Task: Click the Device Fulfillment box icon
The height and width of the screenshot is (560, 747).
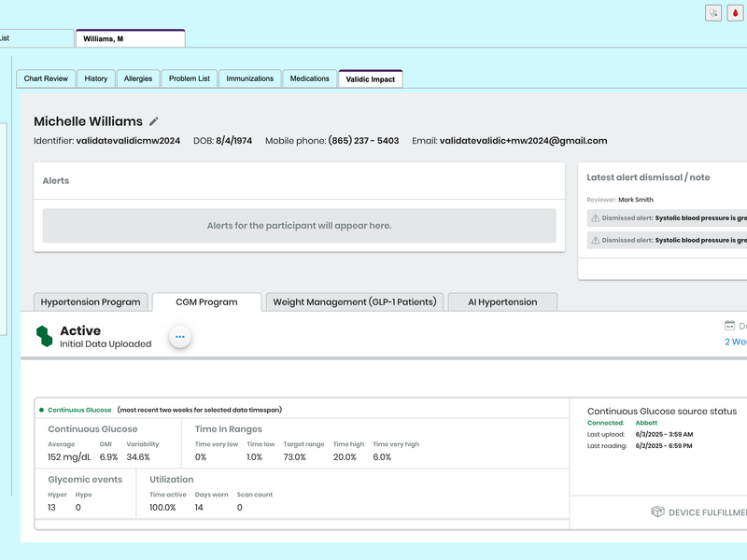Action: pos(657,511)
